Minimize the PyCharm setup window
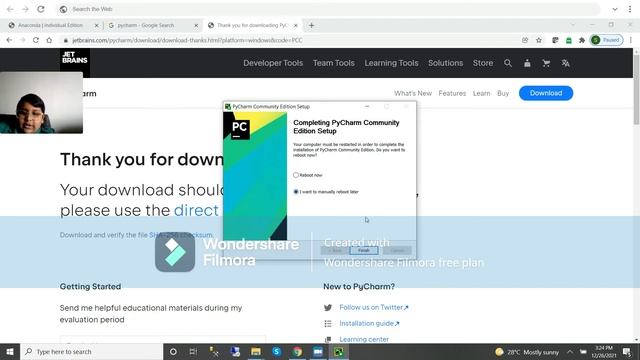The image size is (640, 360). (367, 107)
